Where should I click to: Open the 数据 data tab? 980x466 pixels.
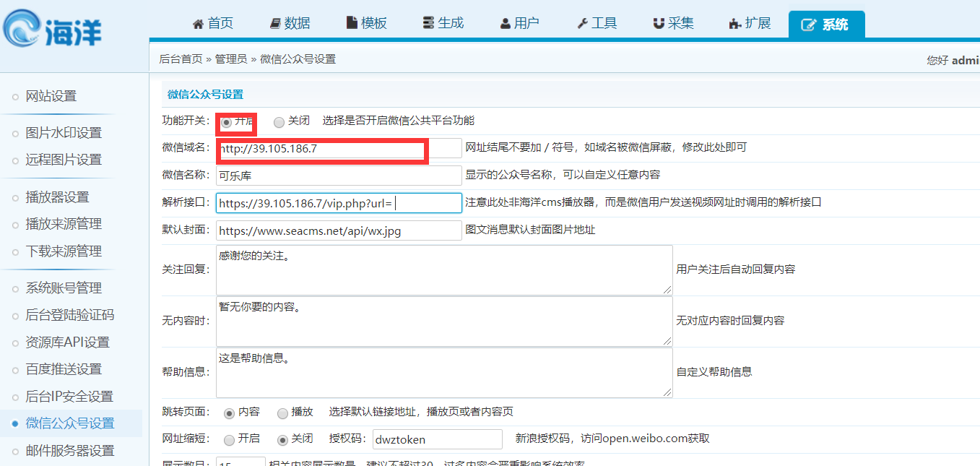pos(290,23)
